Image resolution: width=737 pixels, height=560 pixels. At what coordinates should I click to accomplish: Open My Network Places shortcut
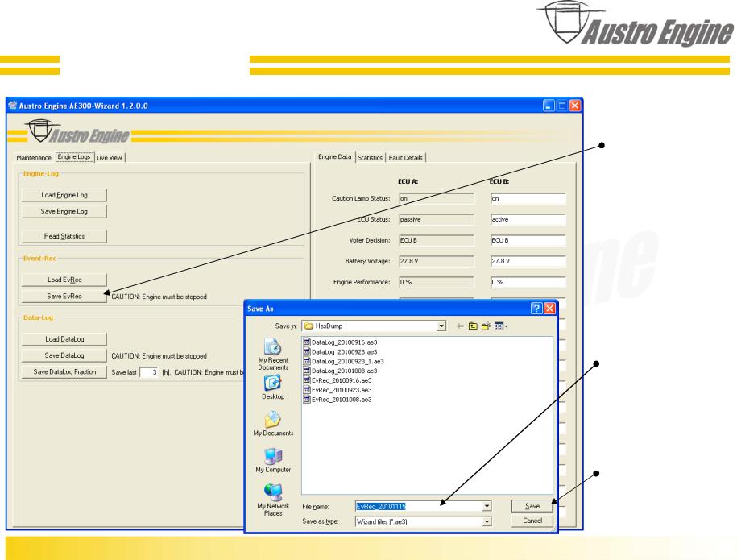[x=272, y=500]
